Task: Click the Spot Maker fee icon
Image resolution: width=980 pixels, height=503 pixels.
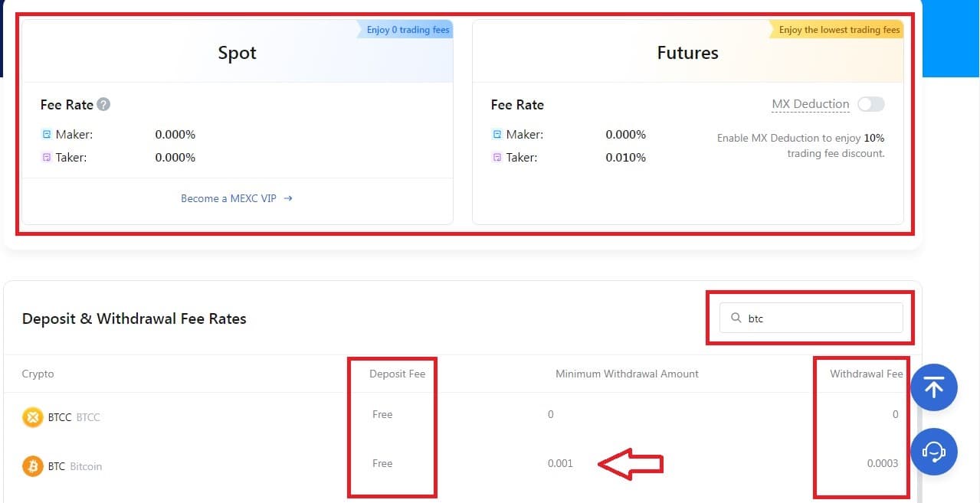Action: pyautogui.click(x=46, y=135)
